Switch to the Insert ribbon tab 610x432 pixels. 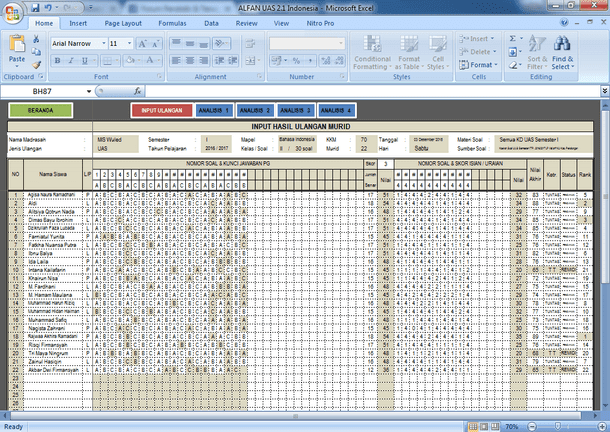coord(78,23)
